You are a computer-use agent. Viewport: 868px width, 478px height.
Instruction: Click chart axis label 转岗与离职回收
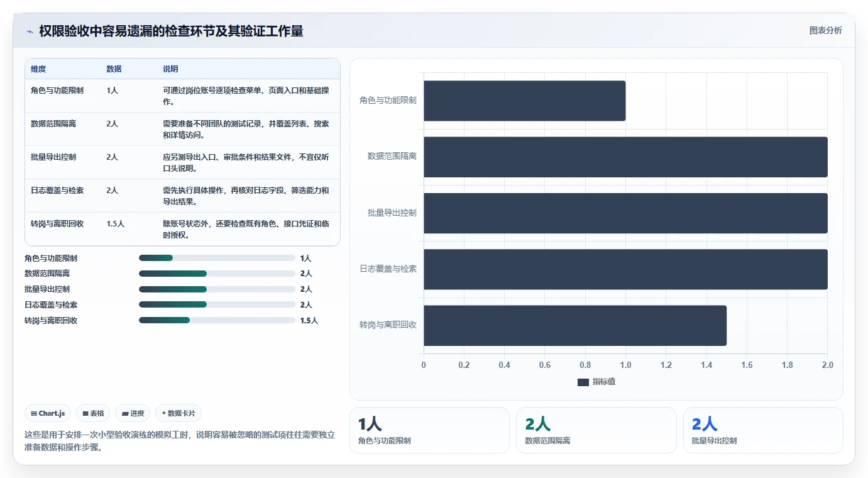[388, 325]
